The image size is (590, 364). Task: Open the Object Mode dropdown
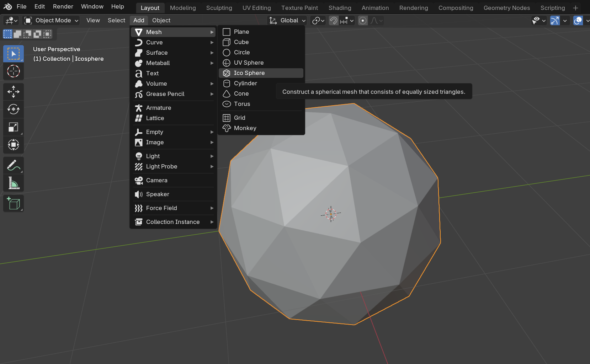click(x=51, y=21)
